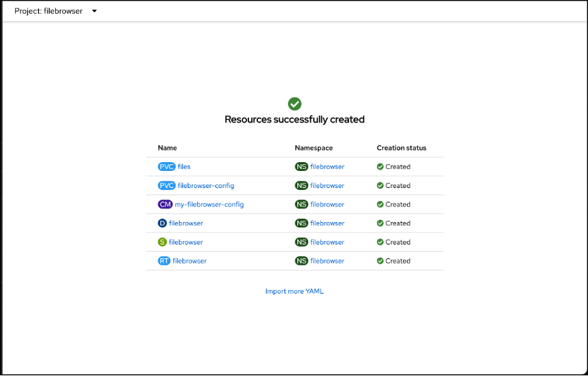Click the S service badge icon
The height and width of the screenshot is (376, 588).
coord(162,242)
